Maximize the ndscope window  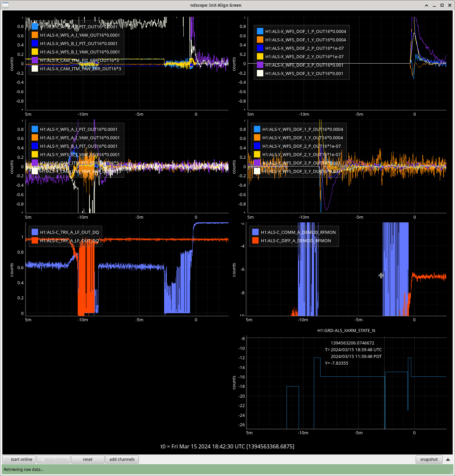442,5
